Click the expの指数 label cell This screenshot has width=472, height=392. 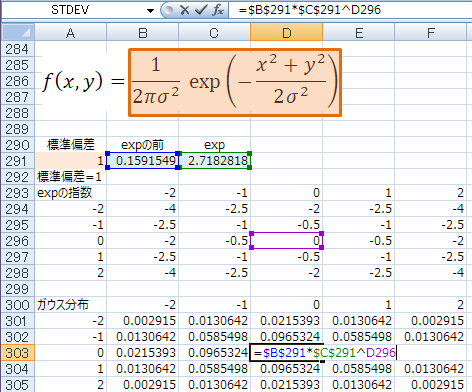coord(70,193)
